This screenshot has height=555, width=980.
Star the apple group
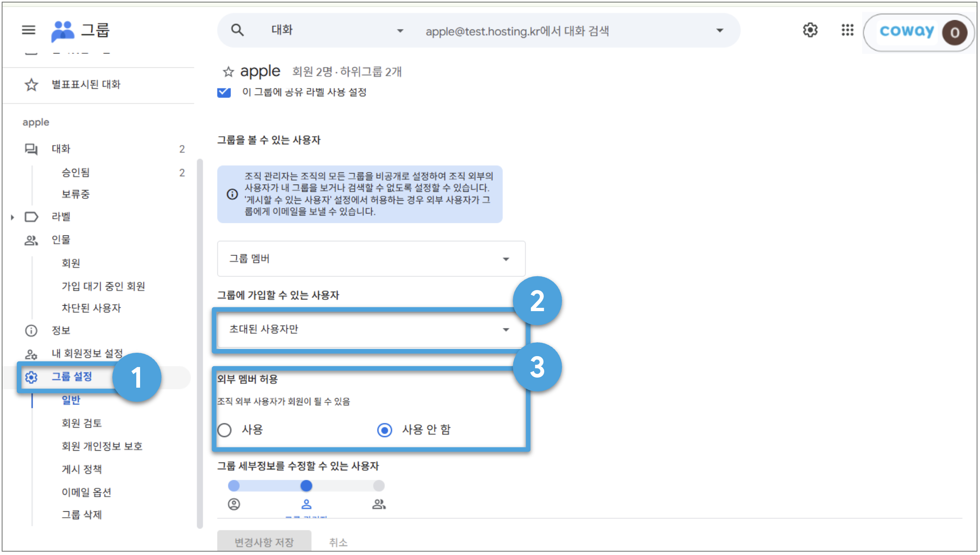coord(228,72)
